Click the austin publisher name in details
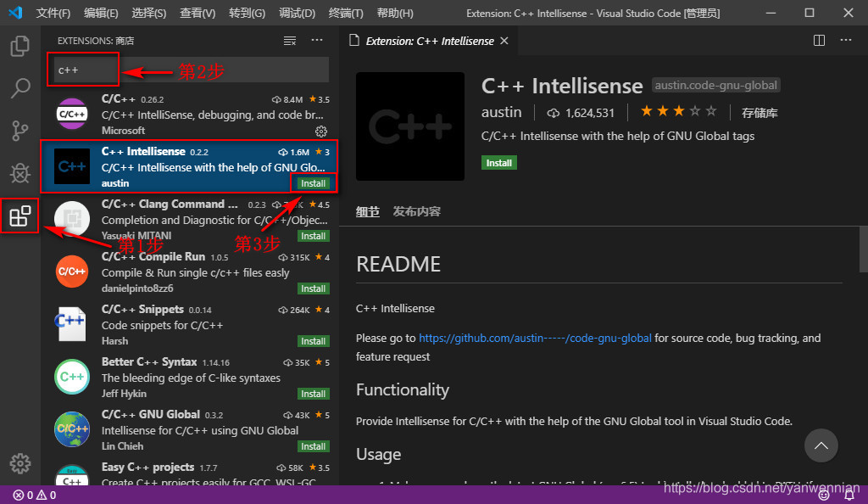 [502, 113]
